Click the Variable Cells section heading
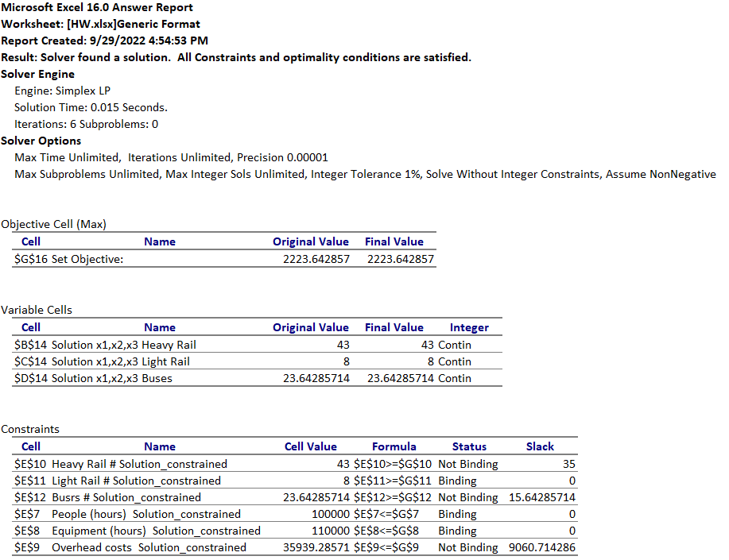 38,310
